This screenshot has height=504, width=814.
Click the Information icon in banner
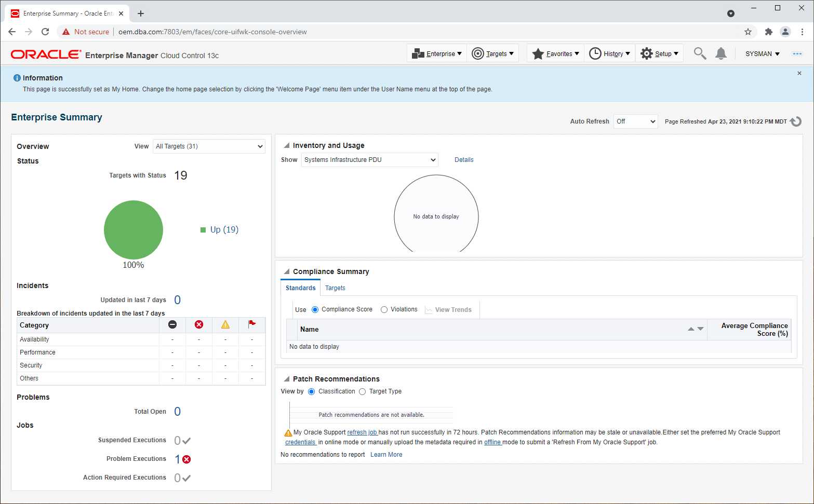(x=17, y=78)
